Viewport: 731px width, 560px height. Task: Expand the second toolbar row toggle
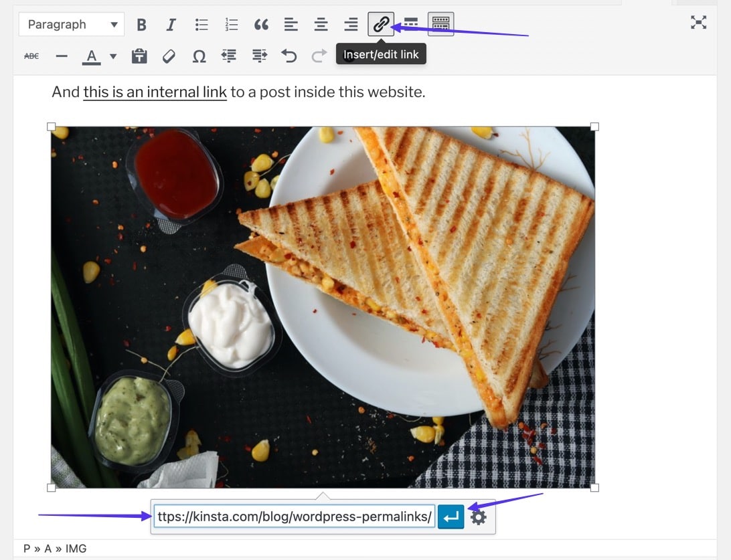(x=440, y=24)
